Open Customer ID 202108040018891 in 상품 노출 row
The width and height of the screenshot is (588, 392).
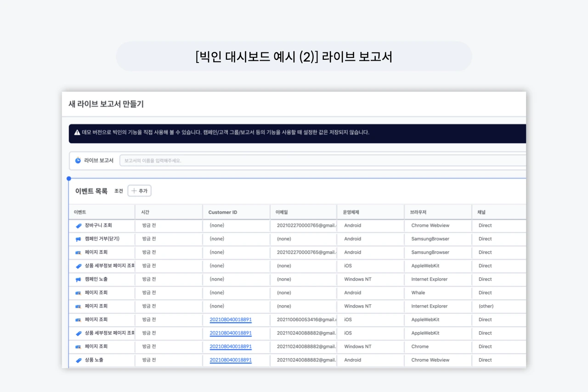(x=231, y=360)
